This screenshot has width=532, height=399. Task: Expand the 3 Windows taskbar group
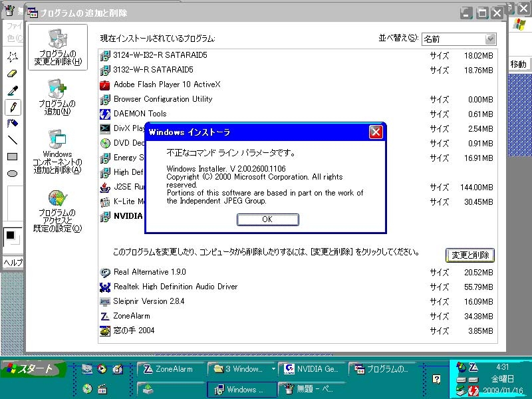tap(273, 369)
